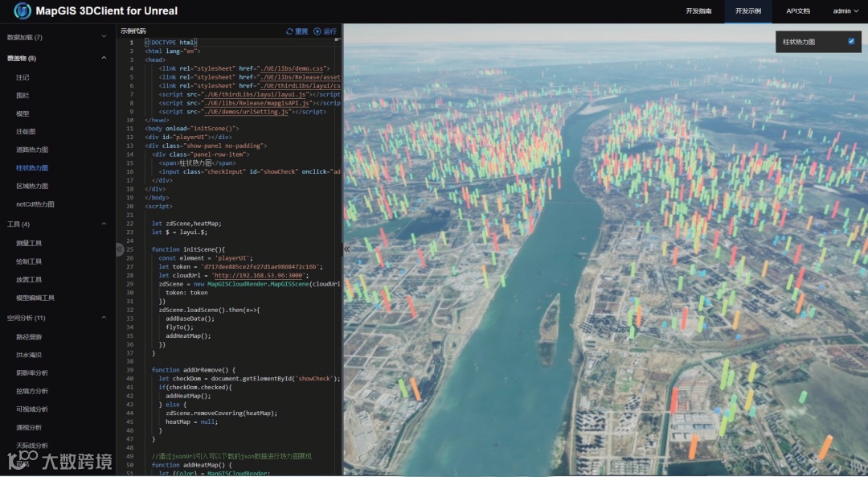
Task: Click the "let zdScene,heatMap;" code line
Action: (x=186, y=224)
